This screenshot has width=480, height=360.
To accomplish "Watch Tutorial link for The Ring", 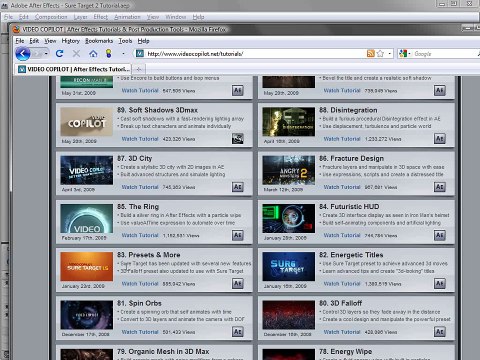I will (140, 235).
